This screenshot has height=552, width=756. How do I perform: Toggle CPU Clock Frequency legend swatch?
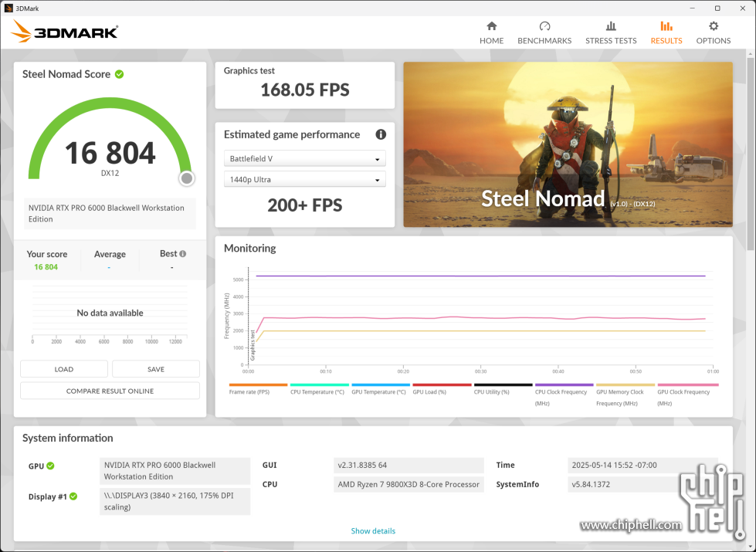pos(564,384)
